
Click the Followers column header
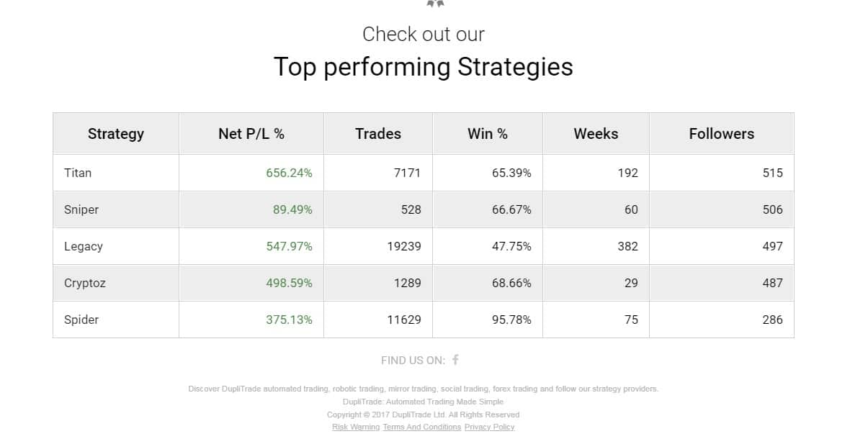click(721, 134)
